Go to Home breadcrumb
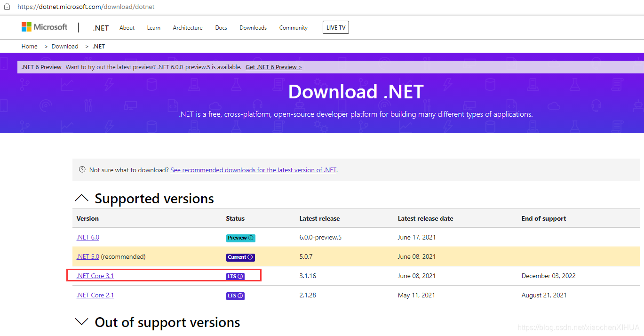 [30, 46]
